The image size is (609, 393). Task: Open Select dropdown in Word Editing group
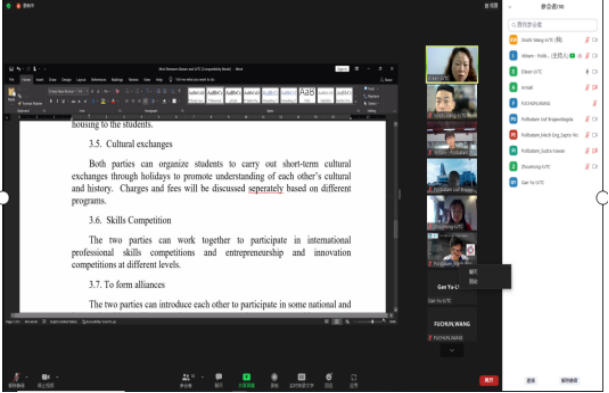[x=372, y=103]
